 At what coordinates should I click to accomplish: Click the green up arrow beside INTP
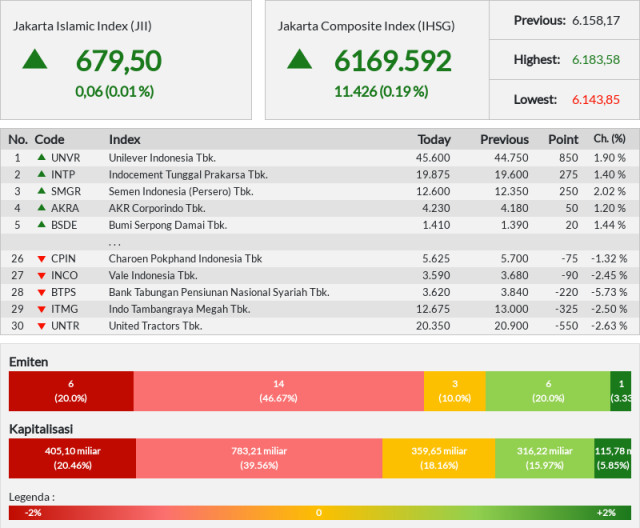(41, 174)
